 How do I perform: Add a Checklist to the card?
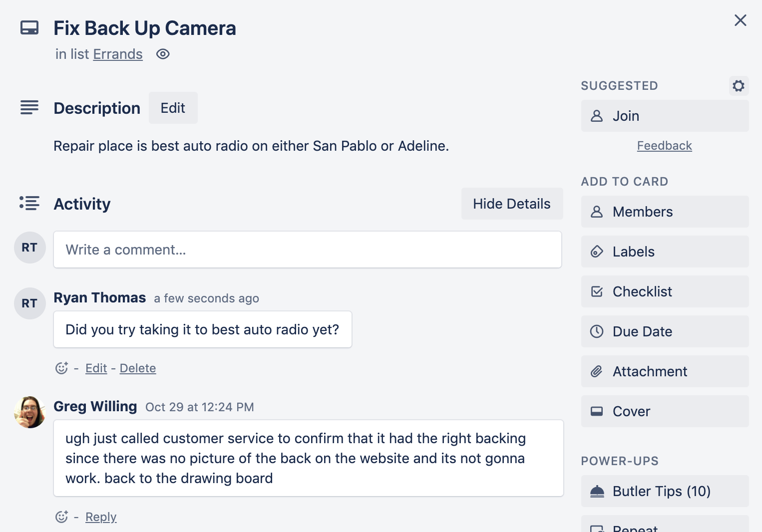pyautogui.click(x=664, y=291)
